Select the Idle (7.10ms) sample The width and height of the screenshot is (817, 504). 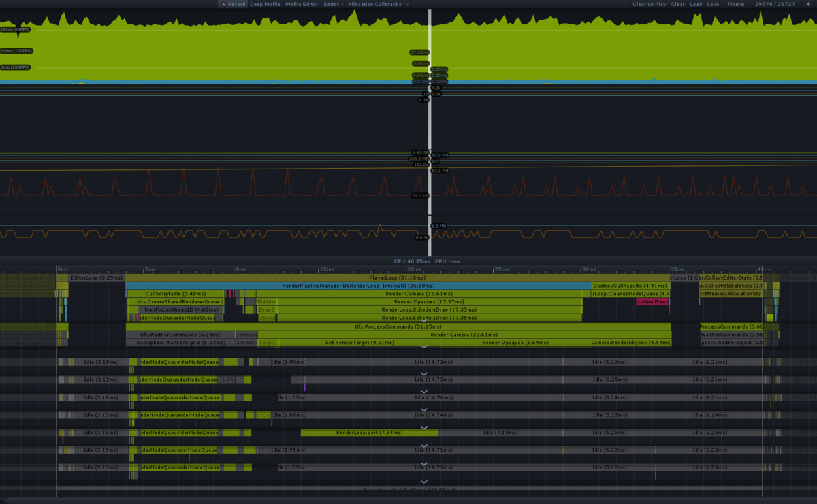(x=500, y=433)
